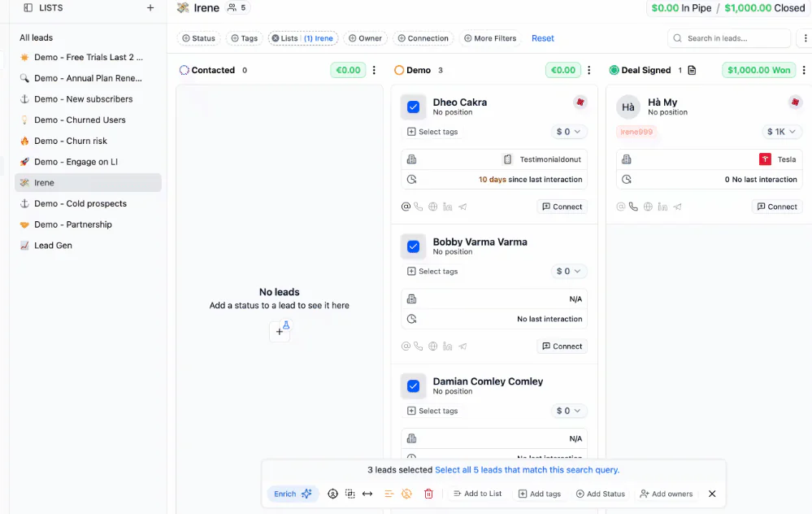The height and width of the screenshot is (514, 812).
Task: Click the plus icon next to LISTS
Action: (150, 8)
